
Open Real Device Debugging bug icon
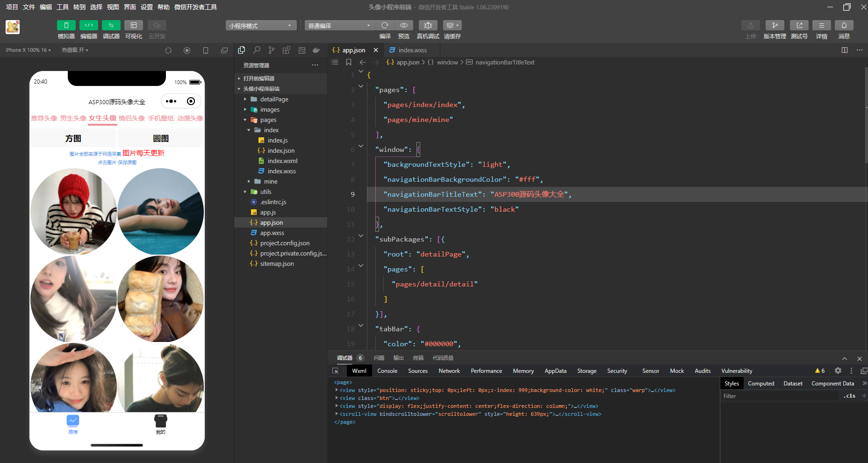[428, 25]
